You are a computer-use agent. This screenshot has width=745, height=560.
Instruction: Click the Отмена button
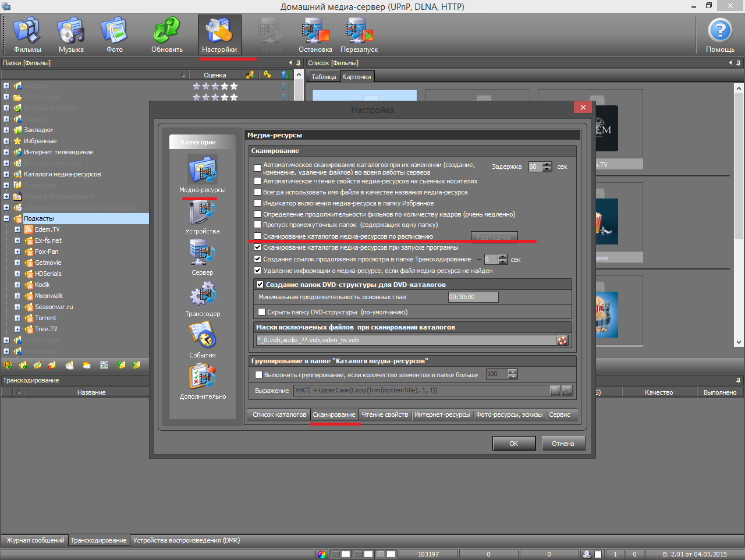click(x=562, y=444)
